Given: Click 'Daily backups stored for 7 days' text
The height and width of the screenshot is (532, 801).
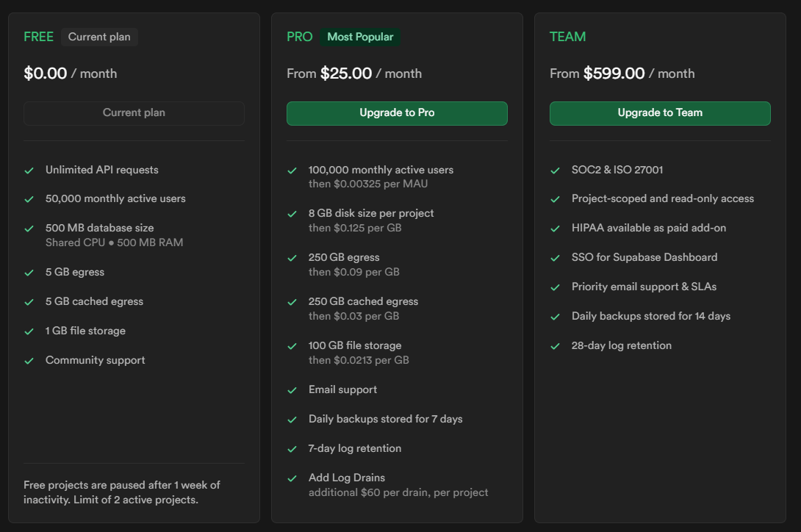Looking at the screenshot, I should pyautogui.click(x=386, y=419).
